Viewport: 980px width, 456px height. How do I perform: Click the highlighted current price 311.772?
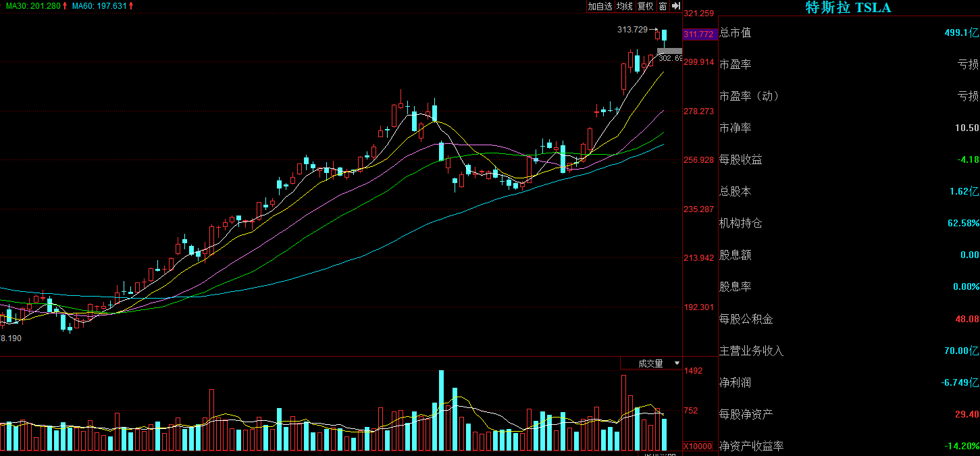tap(699, 34)
